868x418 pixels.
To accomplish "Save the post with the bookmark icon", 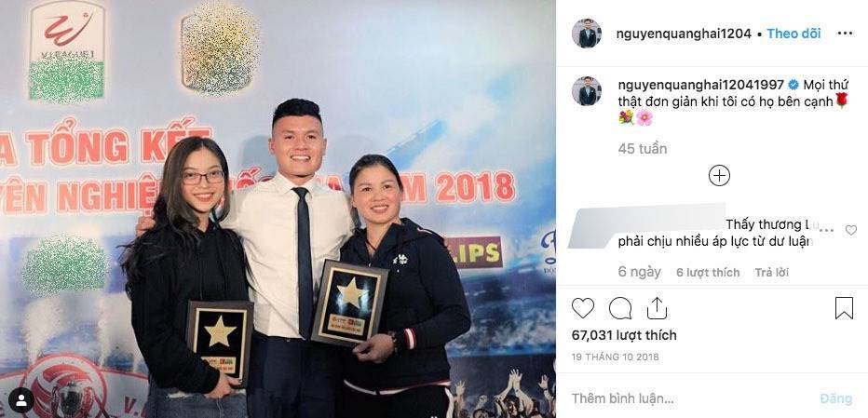I will [x=844, y=308].
